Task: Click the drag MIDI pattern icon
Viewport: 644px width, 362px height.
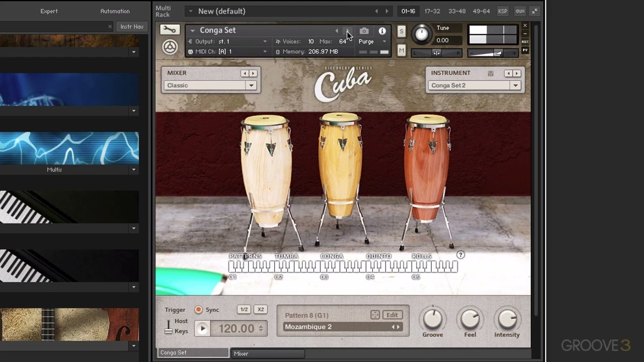Action: tap(375, 315)
